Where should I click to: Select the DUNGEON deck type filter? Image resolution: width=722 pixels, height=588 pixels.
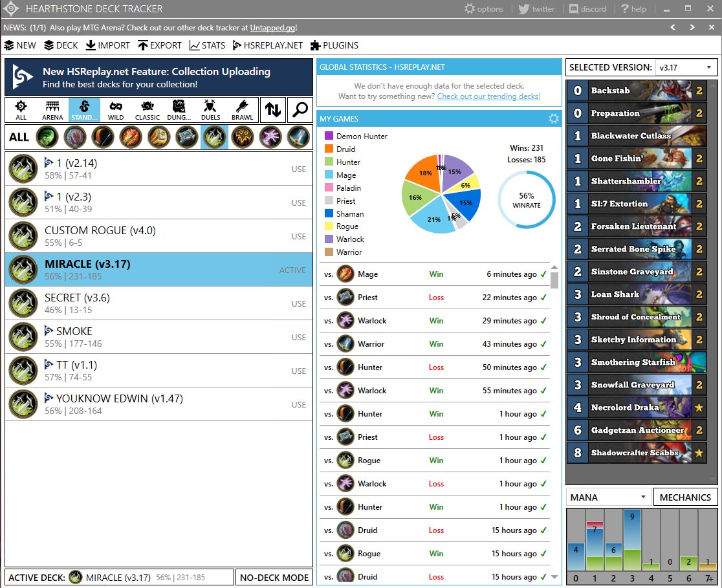[x=179, y=110]
